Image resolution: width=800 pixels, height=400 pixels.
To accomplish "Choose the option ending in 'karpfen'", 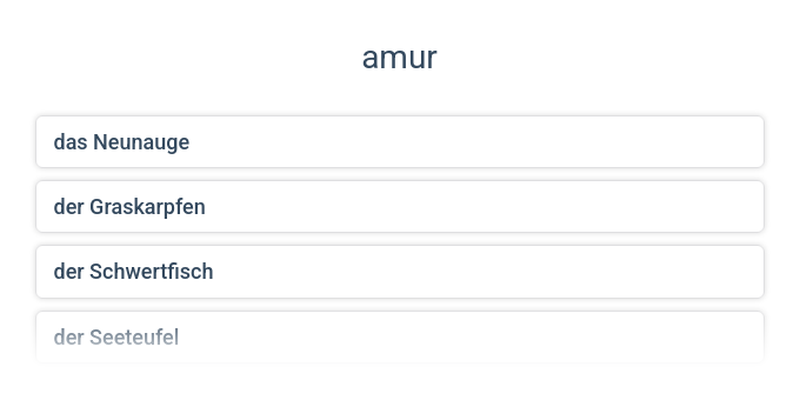I will click(x=400, y=207).
